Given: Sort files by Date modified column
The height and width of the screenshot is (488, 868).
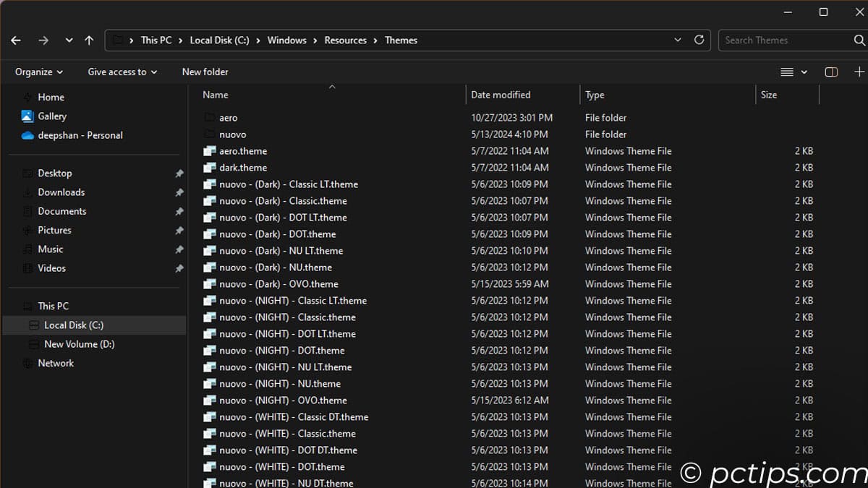Looking at the screenshot, I should click(x=501, y=95).
